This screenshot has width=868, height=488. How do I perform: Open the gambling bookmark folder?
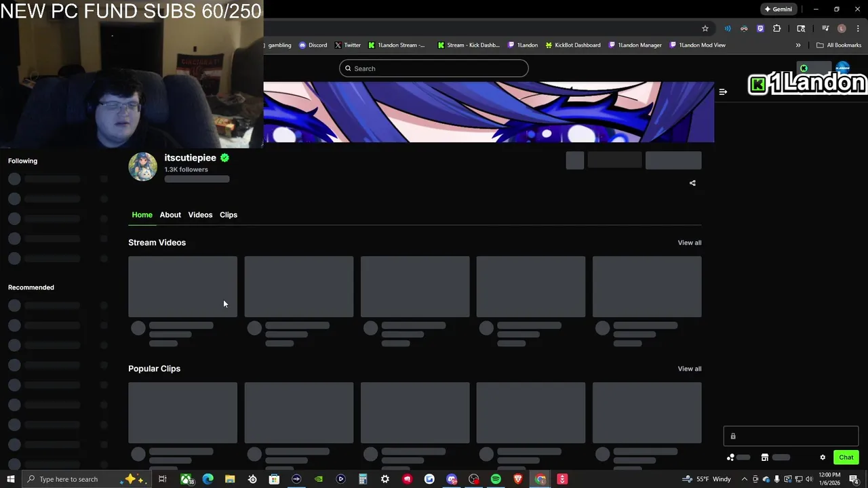(x=278, y=45)
